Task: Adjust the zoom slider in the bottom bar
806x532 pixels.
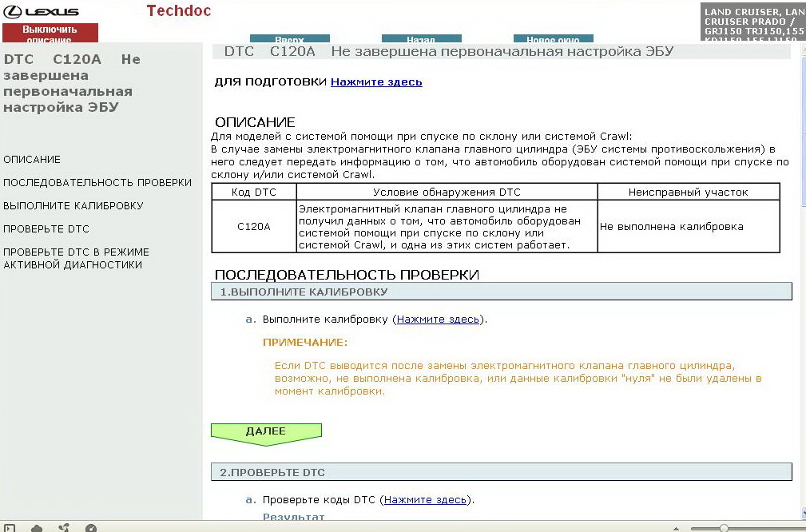Action: [724, 528]
